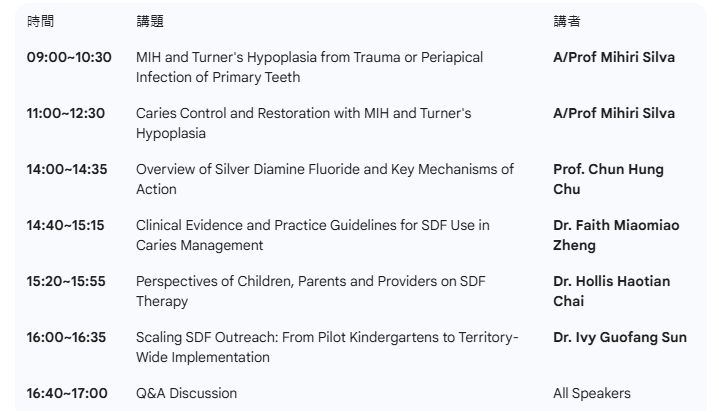Select the 09:00~10:30 time slot

click(68, 58)
